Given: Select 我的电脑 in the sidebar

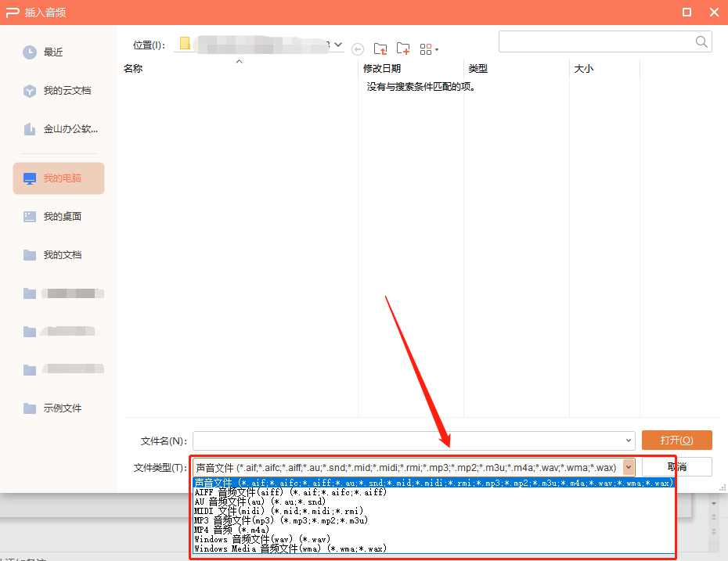Looking at the screenshot, I should [x=62, y=178].
